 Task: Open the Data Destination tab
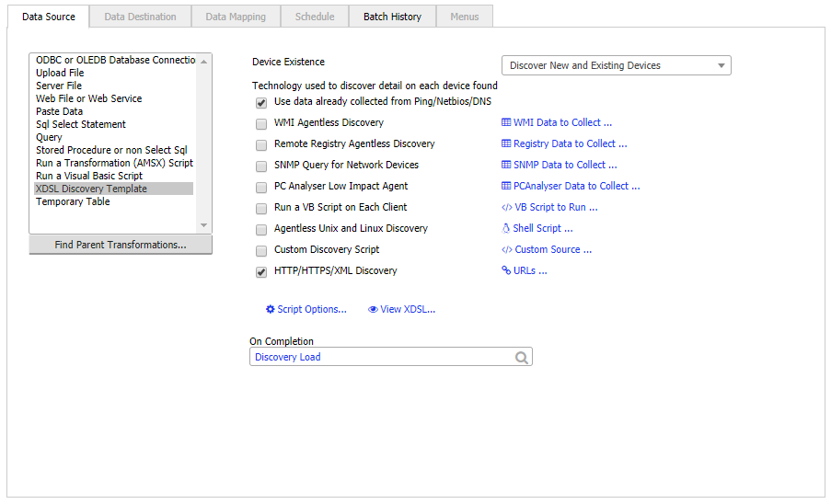point(140,17)
